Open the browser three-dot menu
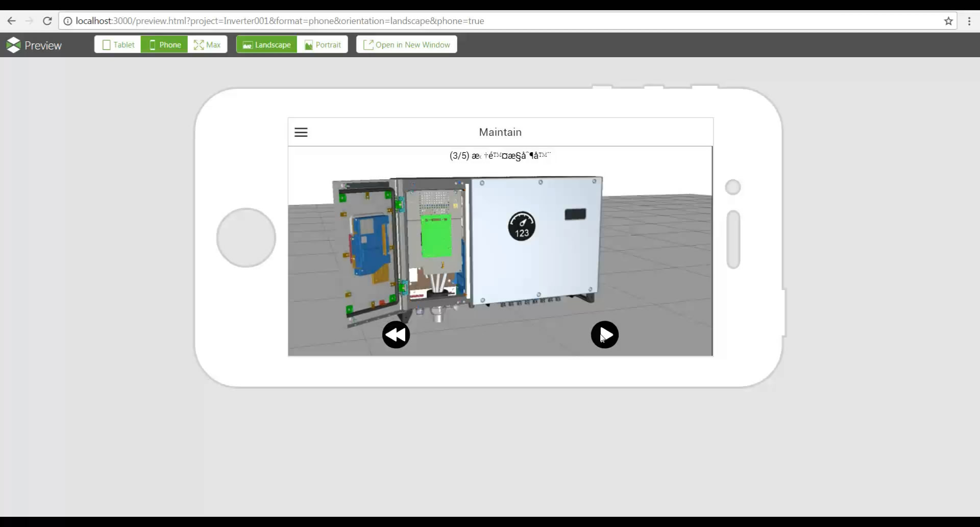Screen dimensions: 980x527 point(969,21)
